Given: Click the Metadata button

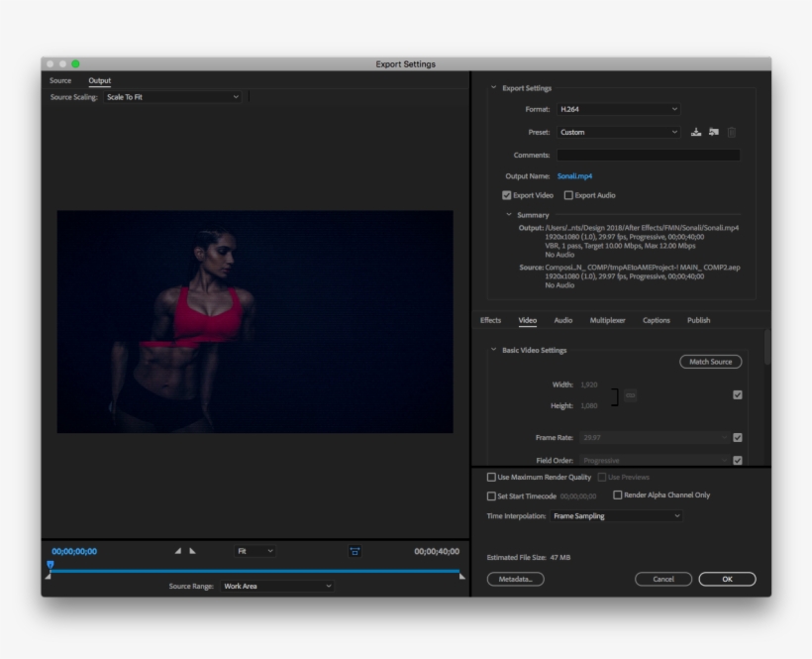Looking at the screenshot, I should coord(515,579).
